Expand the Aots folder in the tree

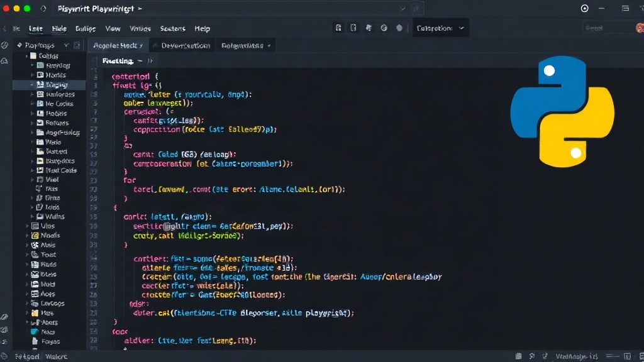pyautogui.click(x=28, y=294)
